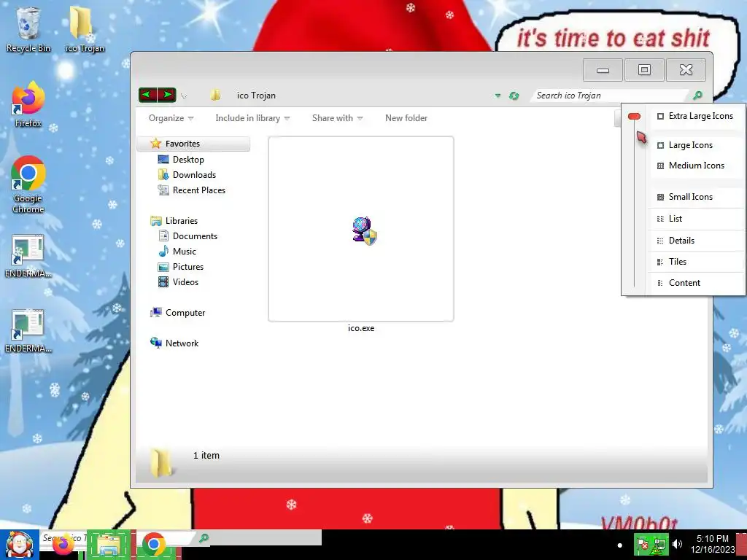Select Favorites in the navigation pane

pos(193,144)
